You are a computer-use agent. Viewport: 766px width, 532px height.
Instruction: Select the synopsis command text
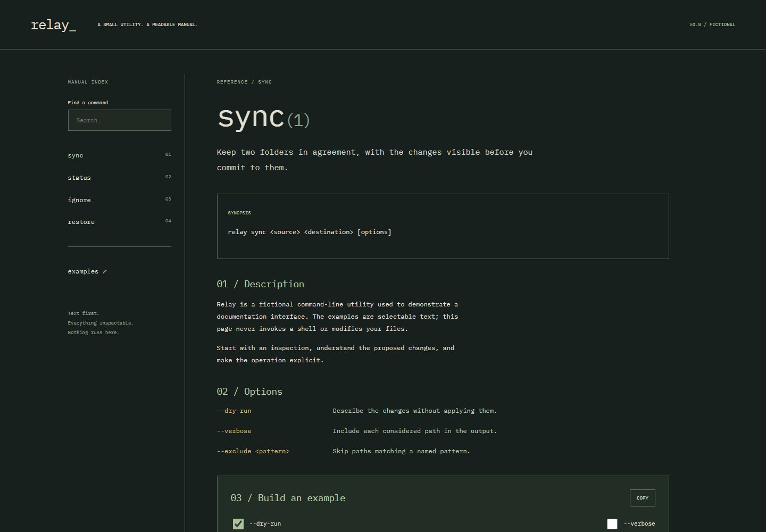[310, 232]
